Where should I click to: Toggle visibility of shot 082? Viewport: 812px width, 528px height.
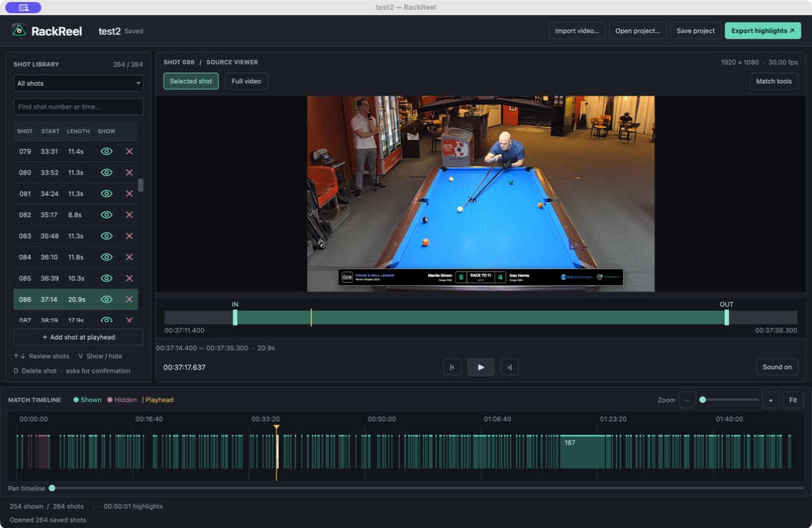[x=106, y=215]
